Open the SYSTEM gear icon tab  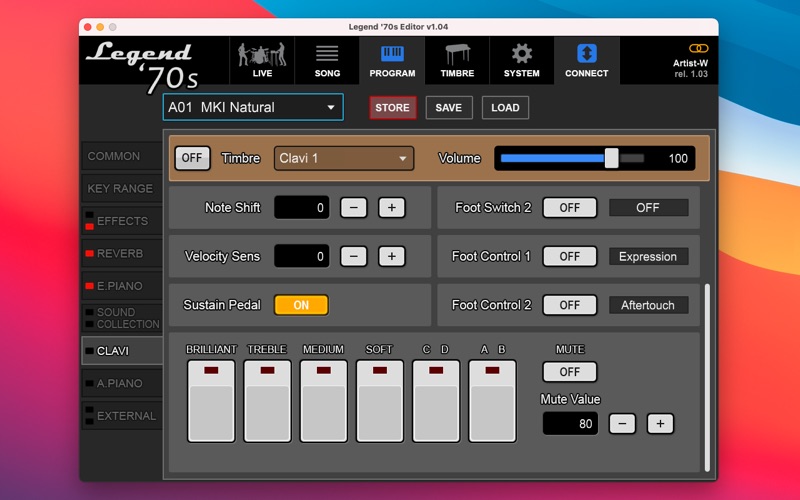tap(521, 60)
